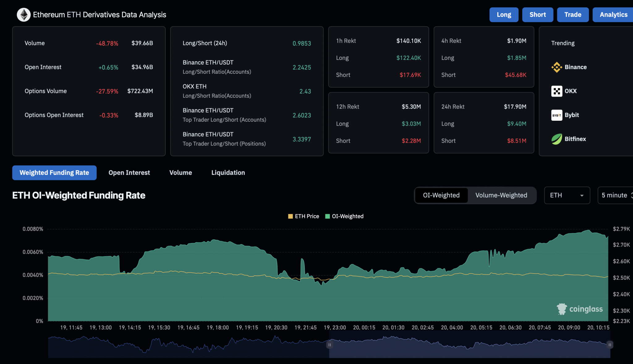633x364 pixels.
Task: Click the Open Interest value $34.96B
Action: click(142, 67)
